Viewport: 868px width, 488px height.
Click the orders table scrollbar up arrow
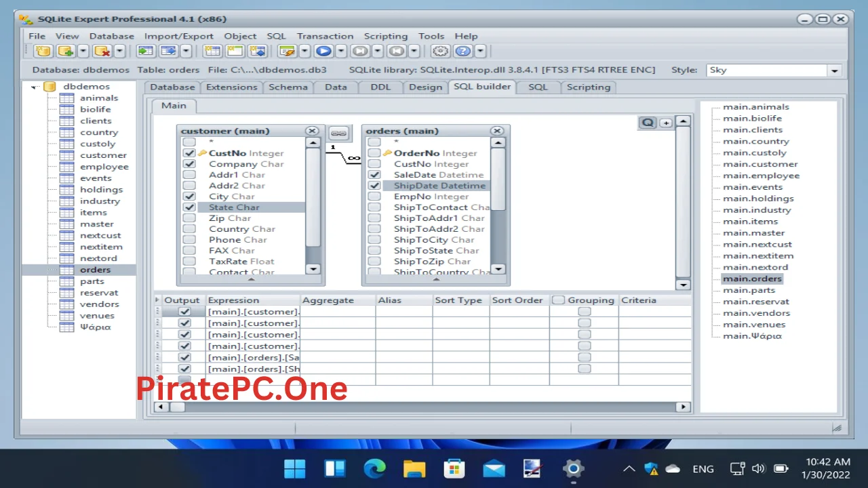click(x=498, y=142)
